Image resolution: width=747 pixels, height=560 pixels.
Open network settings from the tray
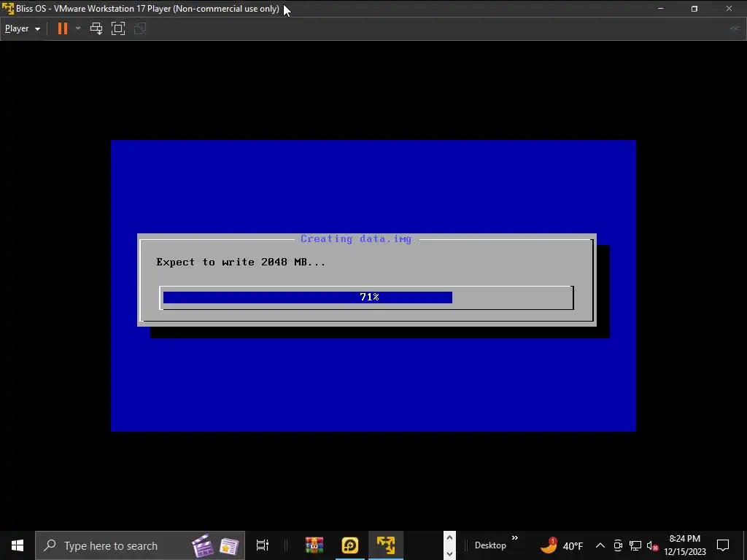[635, 545]
